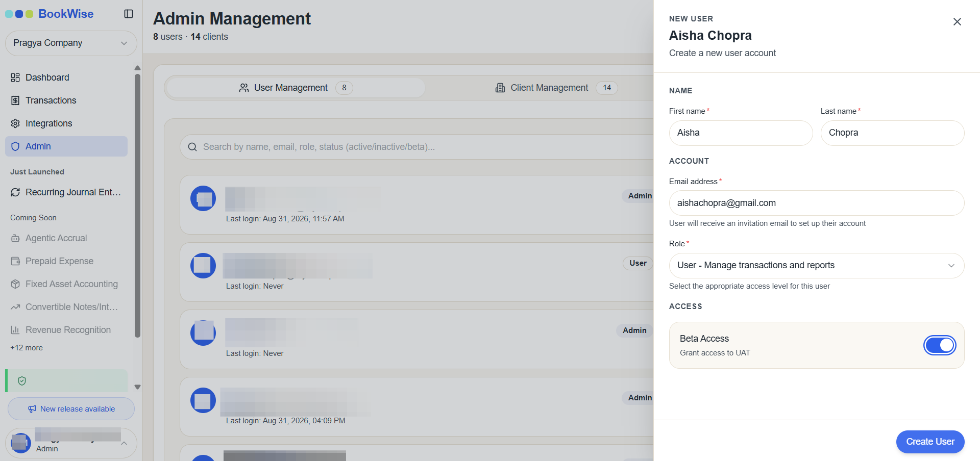The image size is (980, 461).
Task: Click the User Management people icon
Action: pos(244,88)
